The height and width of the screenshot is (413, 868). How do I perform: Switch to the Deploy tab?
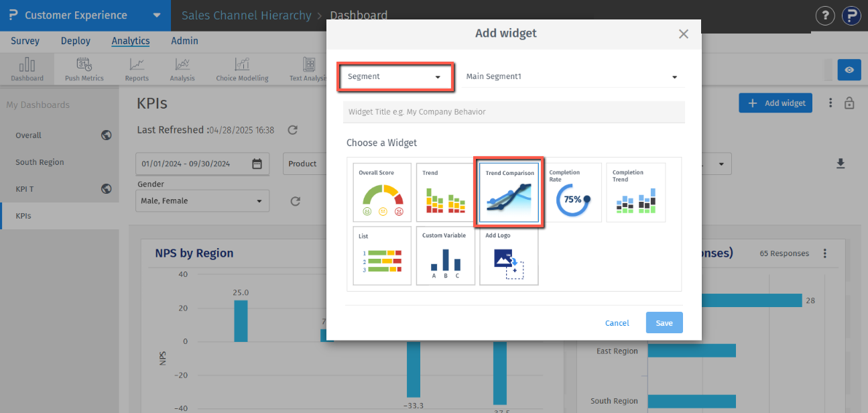coord(76,41)
